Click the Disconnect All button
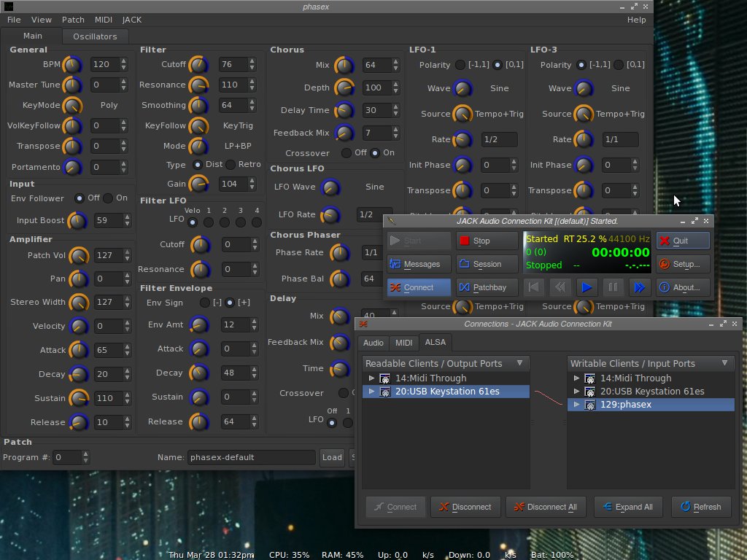Screen dimensions: 747x560 (546, 507)
